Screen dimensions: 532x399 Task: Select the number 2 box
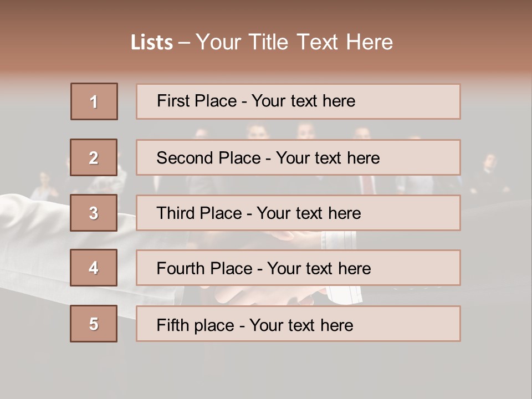coord(94,158)
